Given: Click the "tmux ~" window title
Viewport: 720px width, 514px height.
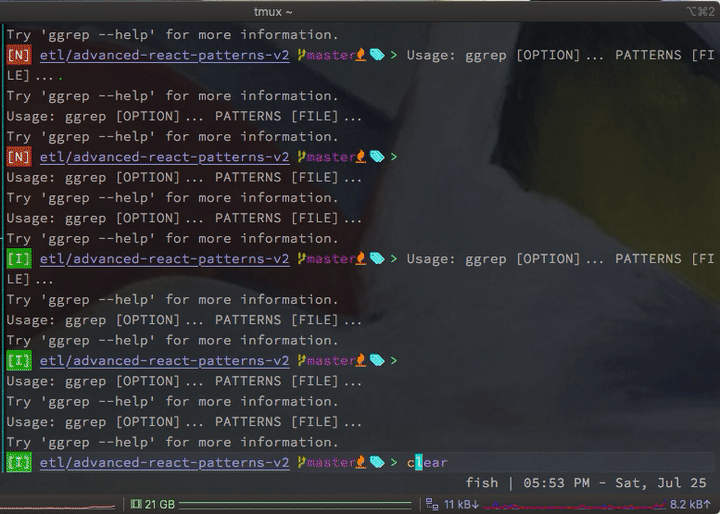Looking at the screenshot, I should [x=273, y=11].
